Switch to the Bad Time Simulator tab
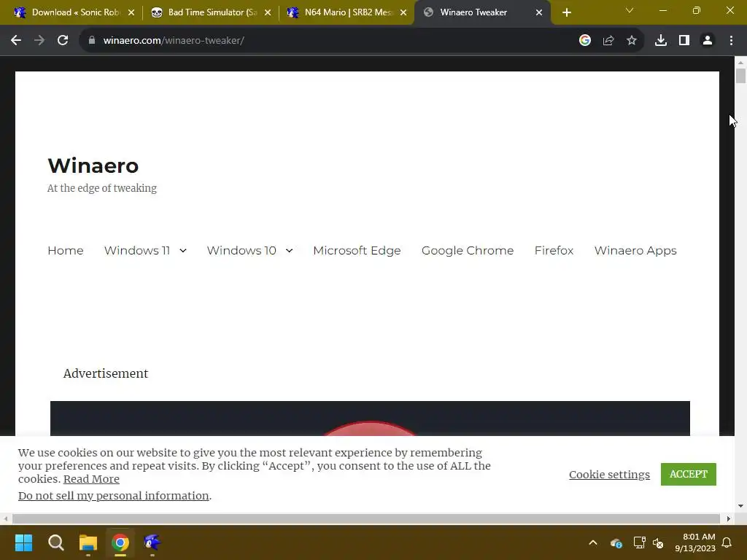Image resolution: width=747 pixels, height=560 pixels. [209, 12]
